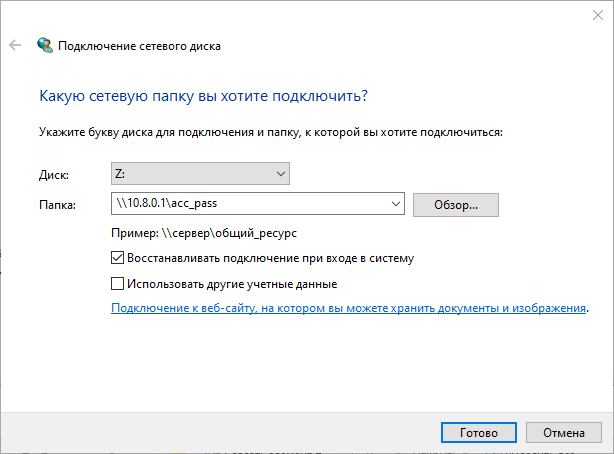
Task: Enable Использовать другие учетные данные checkbox
Action: pyautogui.click(x=117, y=284)
